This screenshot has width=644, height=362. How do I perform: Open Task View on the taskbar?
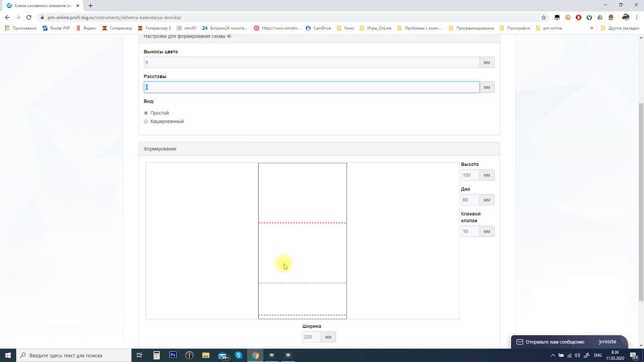[140, 355]
